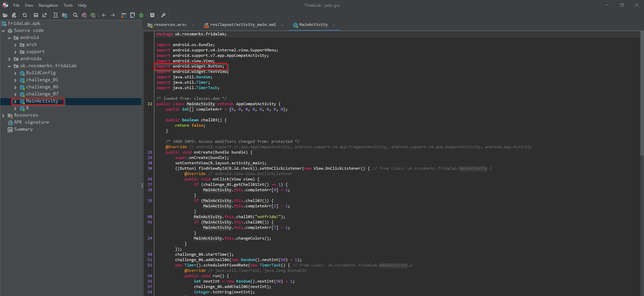Expand the support package
The image size is (644, 296).
(x=15, y=52)
